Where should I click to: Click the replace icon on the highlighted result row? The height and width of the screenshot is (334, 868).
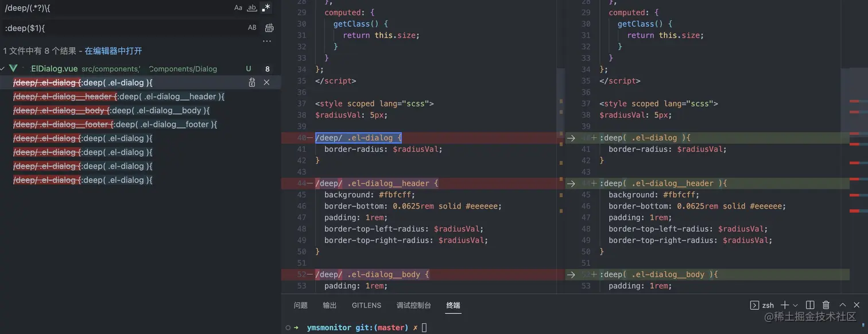click(x=252, y=83)
